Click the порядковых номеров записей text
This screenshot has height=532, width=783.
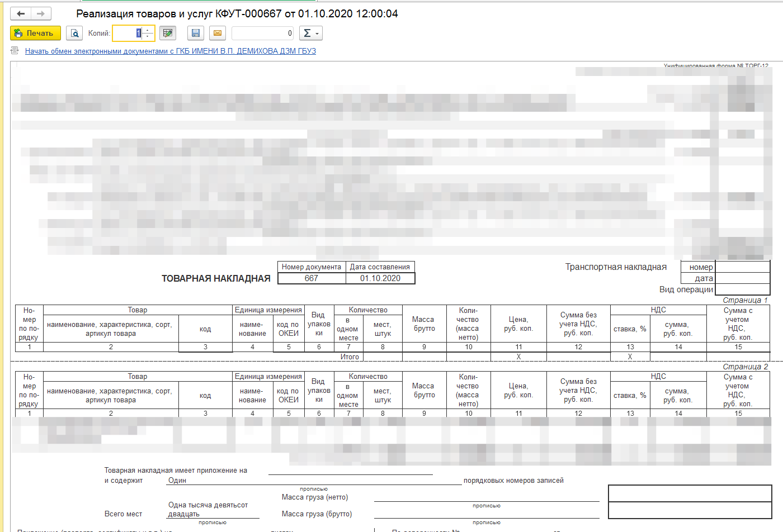[513, 480]
